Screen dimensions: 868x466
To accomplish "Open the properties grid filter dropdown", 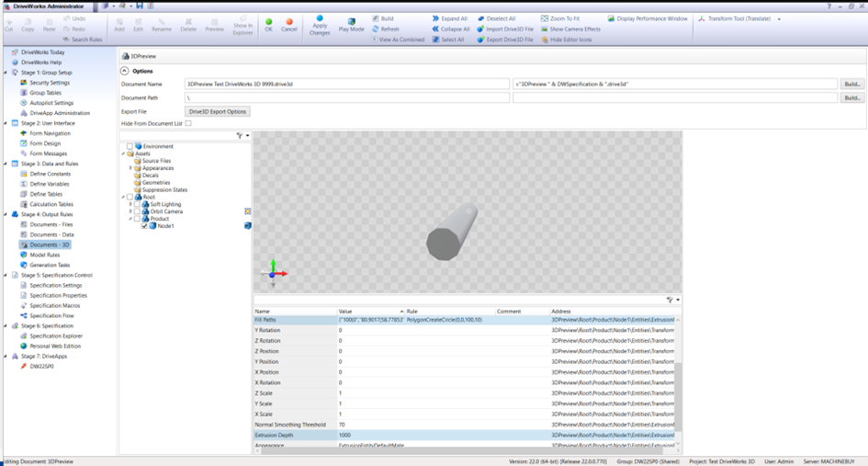I will pos(678,300).
